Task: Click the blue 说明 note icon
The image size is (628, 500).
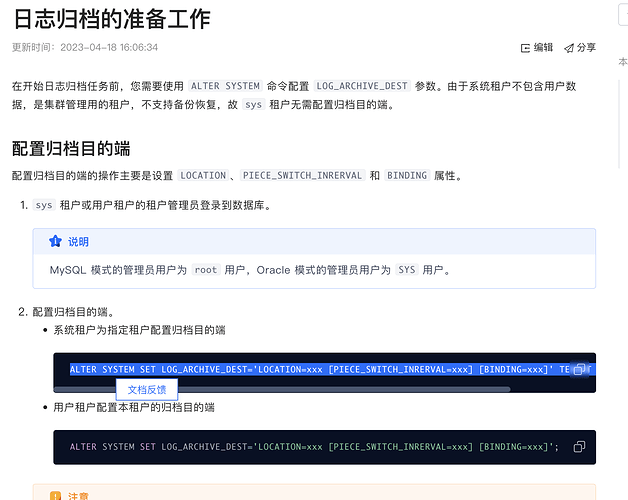Action: [55, 241]
